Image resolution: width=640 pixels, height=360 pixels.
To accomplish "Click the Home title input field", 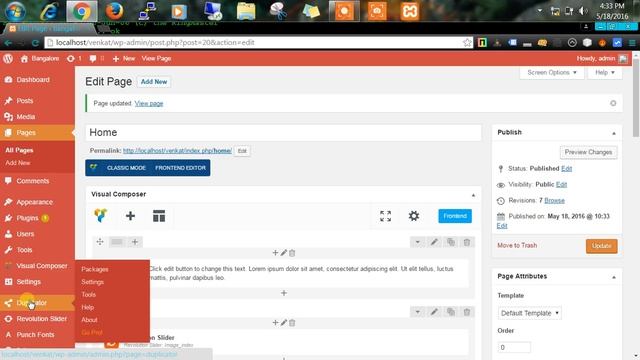I will [283, 133].
